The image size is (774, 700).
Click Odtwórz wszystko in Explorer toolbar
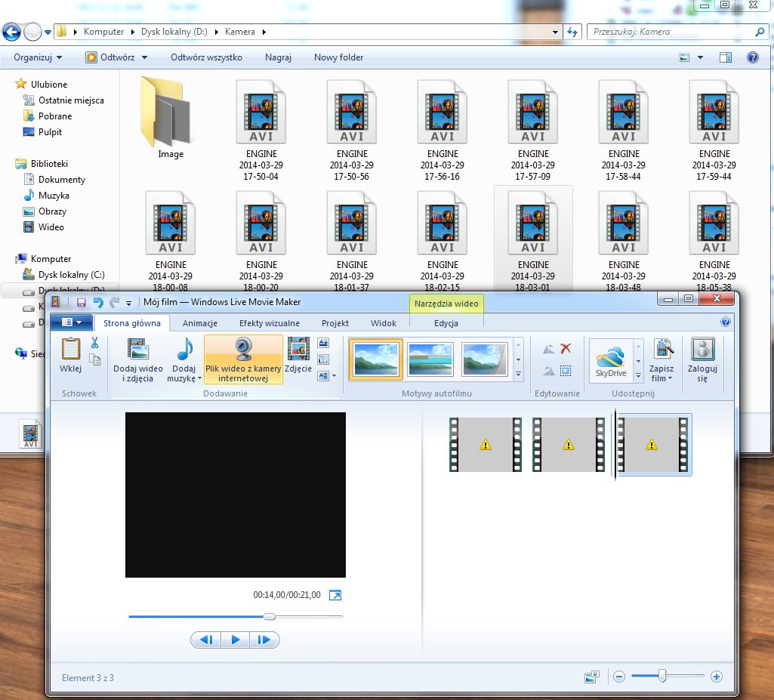[x=206, y=57]
